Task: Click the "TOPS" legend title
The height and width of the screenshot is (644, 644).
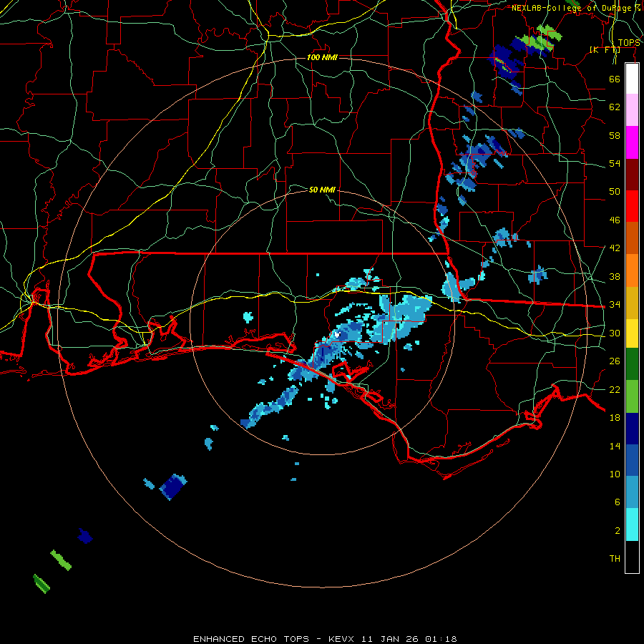Action: [x=629, y=43]
